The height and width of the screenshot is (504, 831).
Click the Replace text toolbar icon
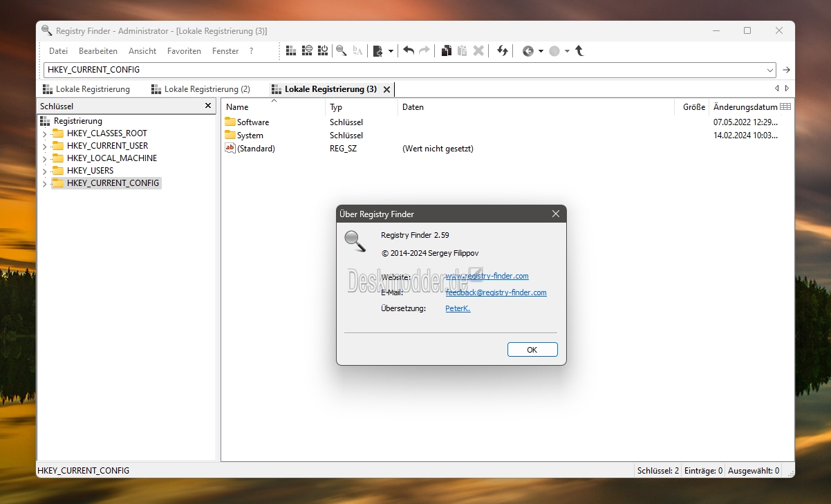(357, 50)
